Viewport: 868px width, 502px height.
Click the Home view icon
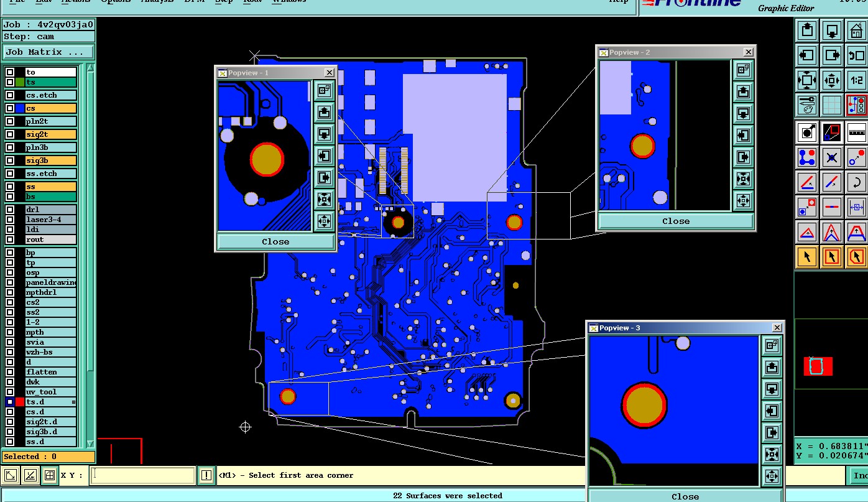(857, 30)
